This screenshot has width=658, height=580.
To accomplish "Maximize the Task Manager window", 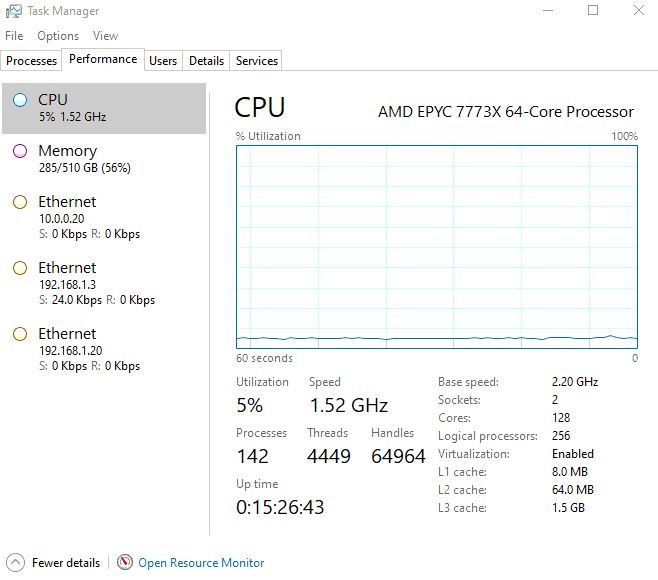I will coord(593,11).
